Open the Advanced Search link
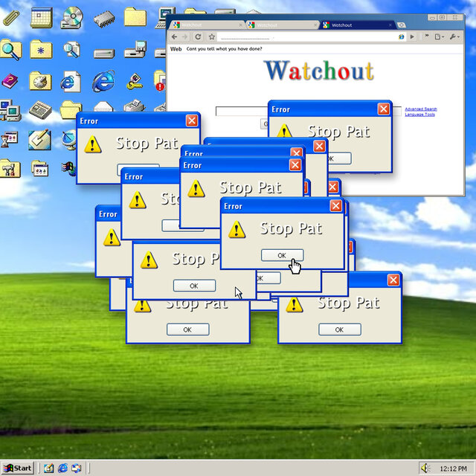476x476 pixels. 421,109
